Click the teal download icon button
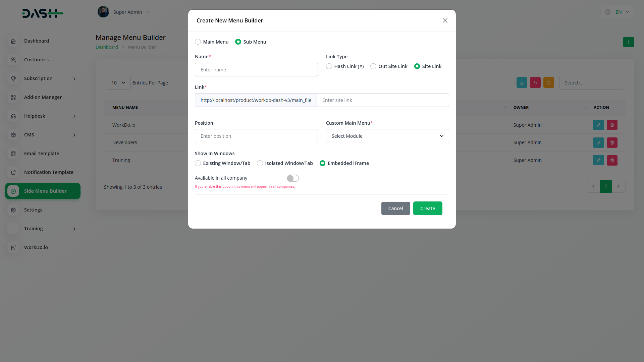The width and height of the screenshot is (644, 362). pos(522,82)
